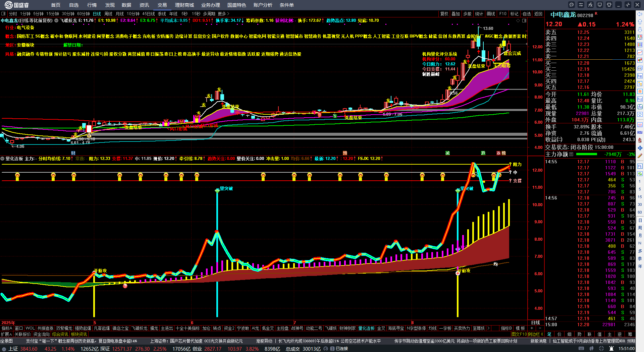This screenshot has width=644, height=352.
Task: Expand the status bar round dropdown arrow
Action: 4,349
